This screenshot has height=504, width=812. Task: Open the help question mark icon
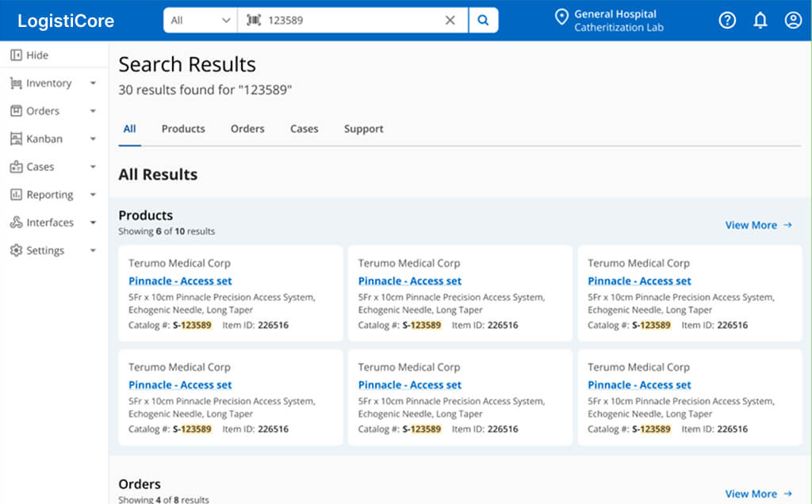click(x=727, y=21)
